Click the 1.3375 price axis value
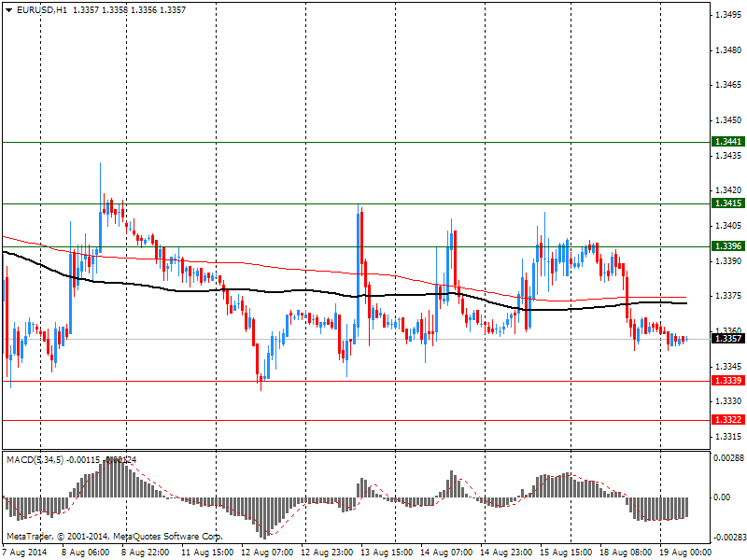This screenshot has width=747, height=560. (x=728, y=296)
